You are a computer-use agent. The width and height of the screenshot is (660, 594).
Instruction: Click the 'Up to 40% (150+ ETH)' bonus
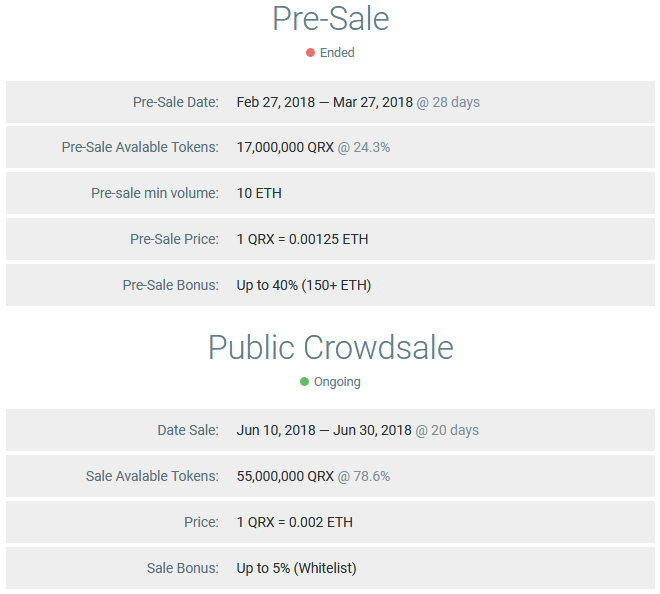[303, 286]
